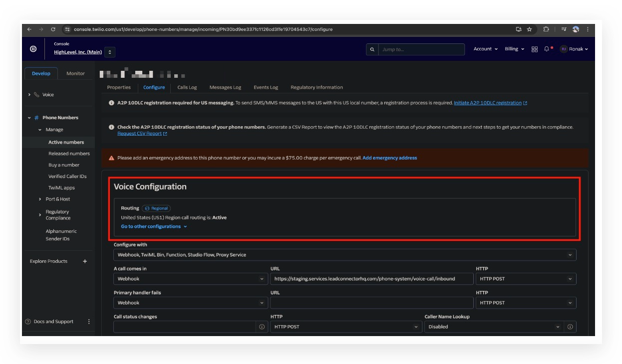
Task: Click the A call comes in URL field
Action: point(371,279)
